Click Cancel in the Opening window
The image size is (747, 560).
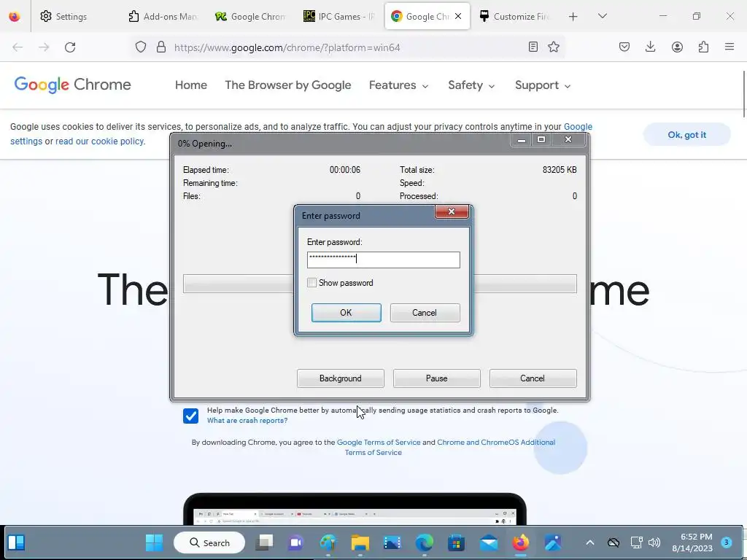pyautogui.click(x=533, y=378)
